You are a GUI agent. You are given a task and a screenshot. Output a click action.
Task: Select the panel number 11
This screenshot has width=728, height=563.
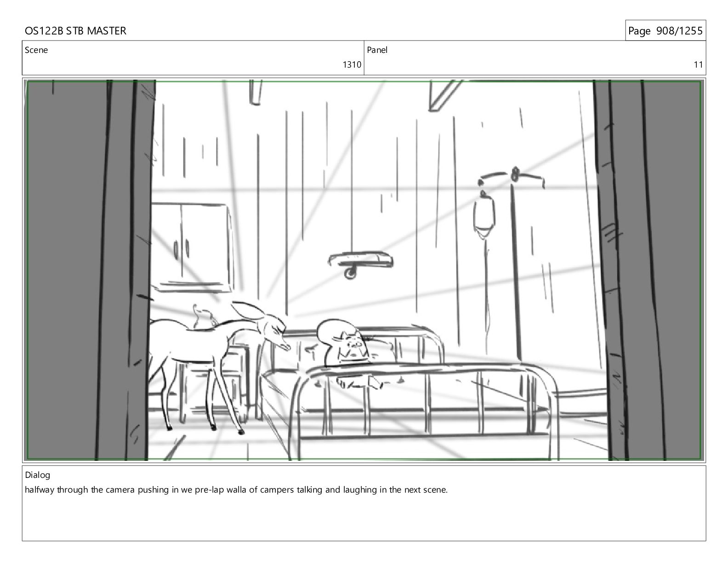coord(698,65)
